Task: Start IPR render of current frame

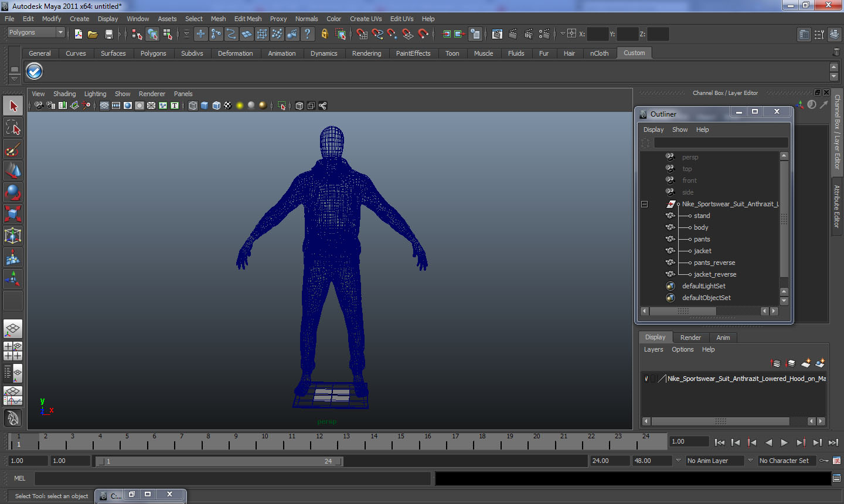Action: coord(528,34)
